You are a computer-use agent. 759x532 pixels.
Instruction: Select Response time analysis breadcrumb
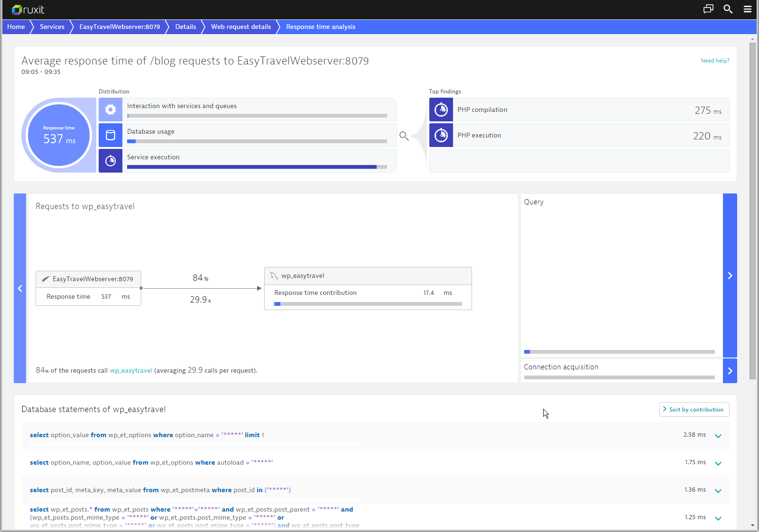pos(321,27)
